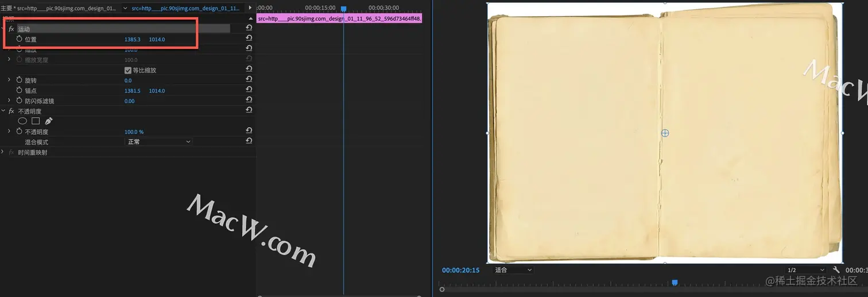Click the left-edge transform handle in the monitor
This screenshot has height=297, width=868.
tap(487, 133)
